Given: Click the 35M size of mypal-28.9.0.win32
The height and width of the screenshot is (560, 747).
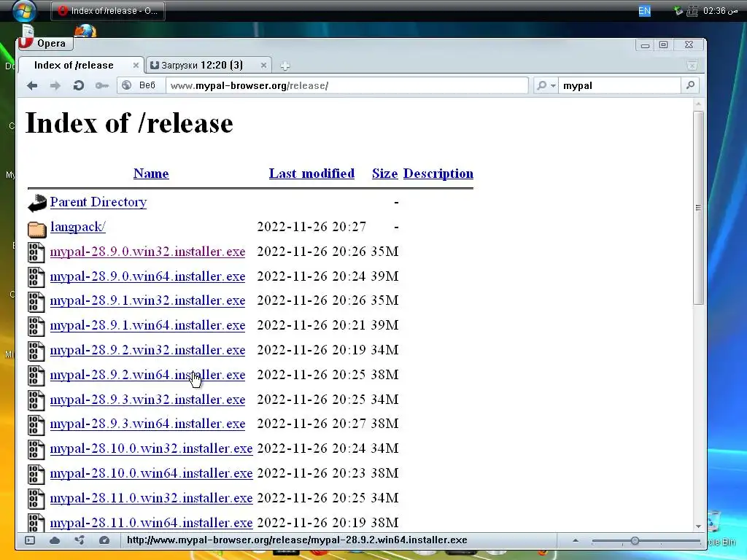Looking at the screenshot, I should point(385,252).
